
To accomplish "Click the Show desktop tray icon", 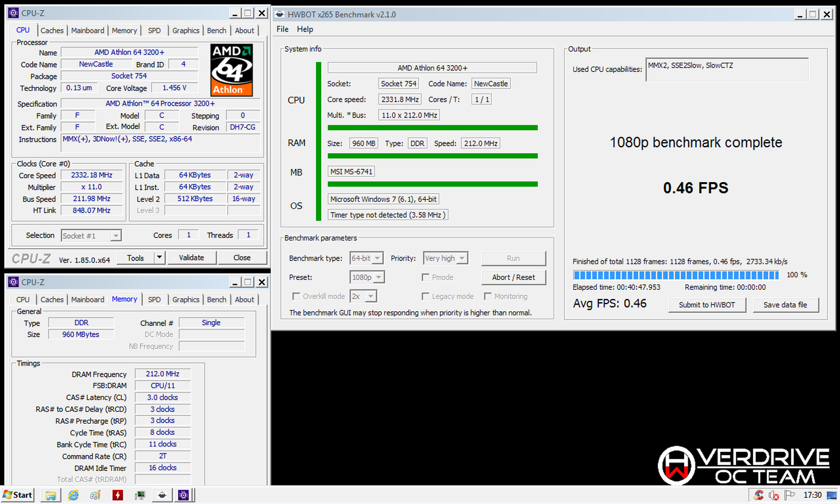I will [832, 495].
